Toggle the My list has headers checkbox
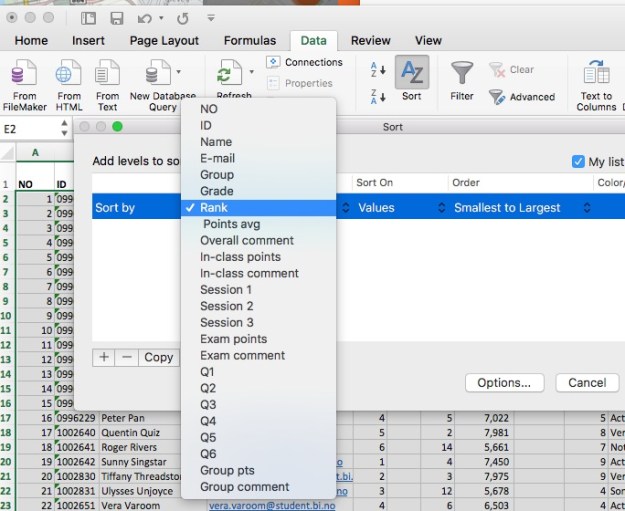 click(578, 161)
